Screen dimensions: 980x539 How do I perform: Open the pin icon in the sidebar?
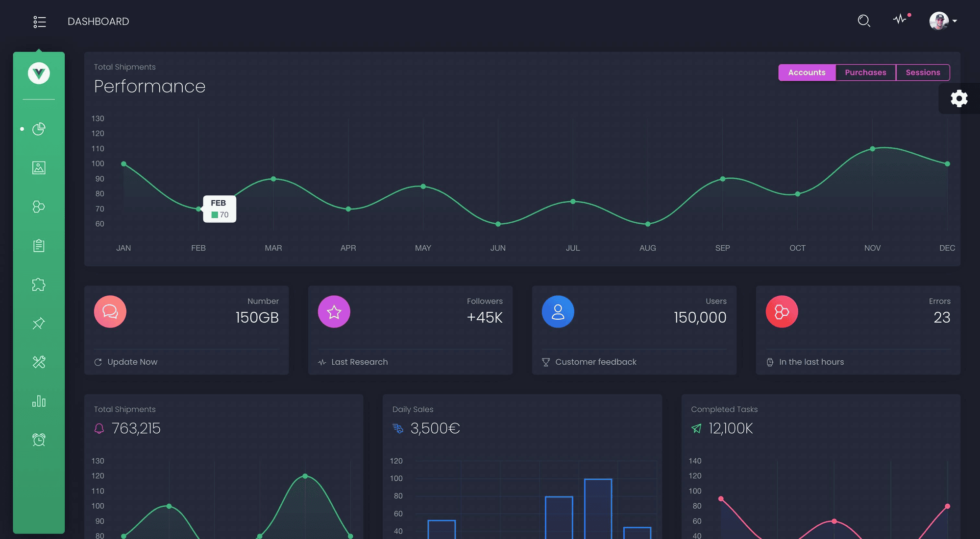coord(39,324)
